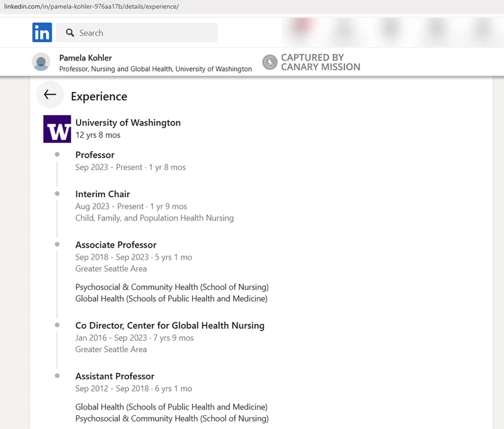504x429 pixels.
Task: Focus the LinkedIn search field
Action: click(137, 33)
